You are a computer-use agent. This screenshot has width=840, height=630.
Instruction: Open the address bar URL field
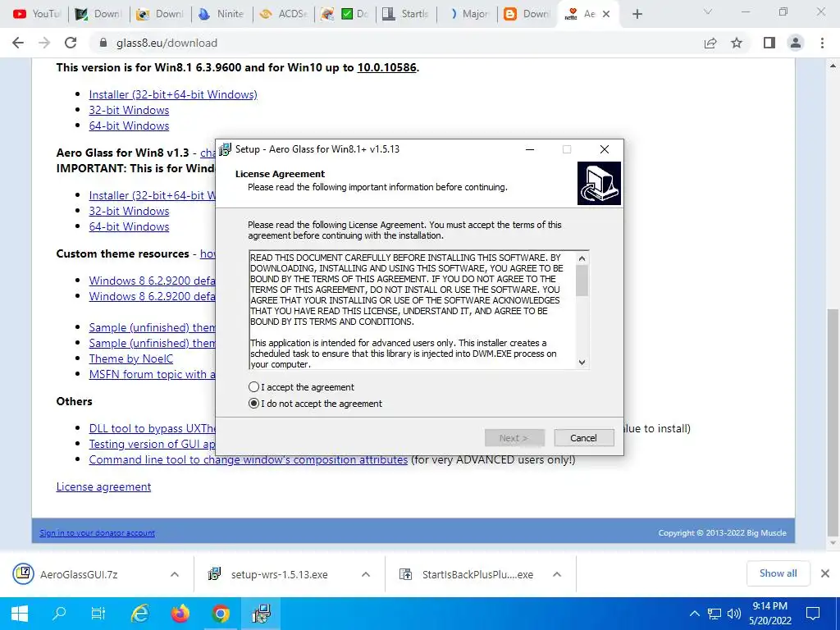[x=396, y=43]
